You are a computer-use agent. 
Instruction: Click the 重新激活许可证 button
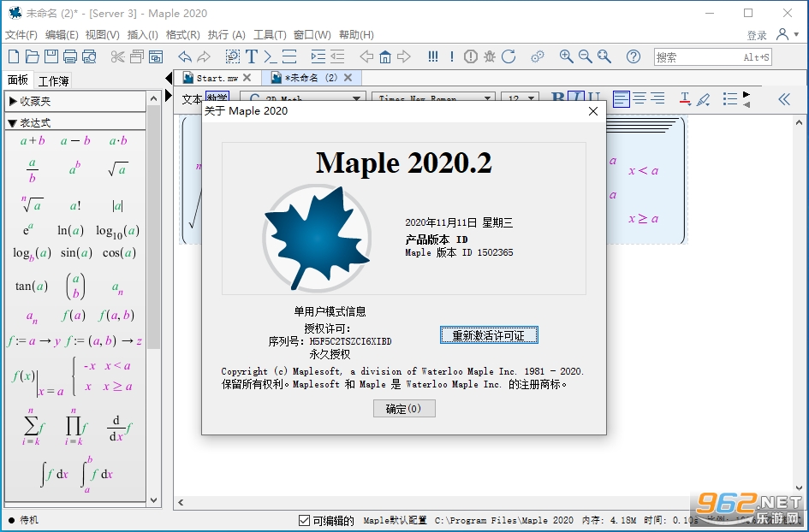(489, 335)
